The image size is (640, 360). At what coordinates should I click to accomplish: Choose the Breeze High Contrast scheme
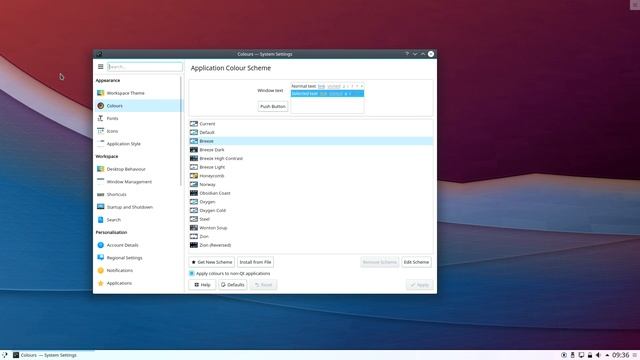(311, 158)
